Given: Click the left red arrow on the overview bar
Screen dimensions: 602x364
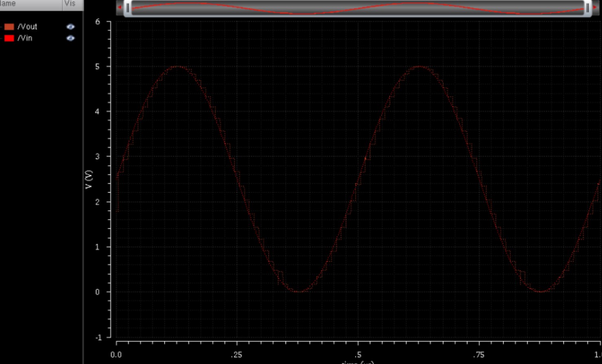Looking at the screenshot, I should point(120,7).
